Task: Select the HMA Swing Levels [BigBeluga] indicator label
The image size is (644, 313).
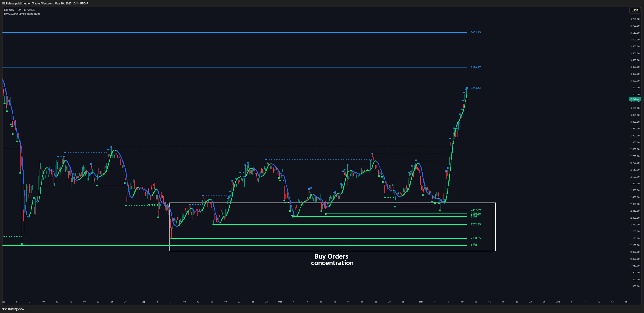Action: [23, 14]
